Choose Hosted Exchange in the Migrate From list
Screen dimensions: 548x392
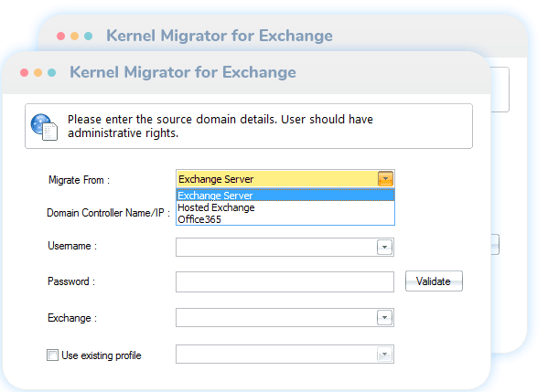(285, 207)
